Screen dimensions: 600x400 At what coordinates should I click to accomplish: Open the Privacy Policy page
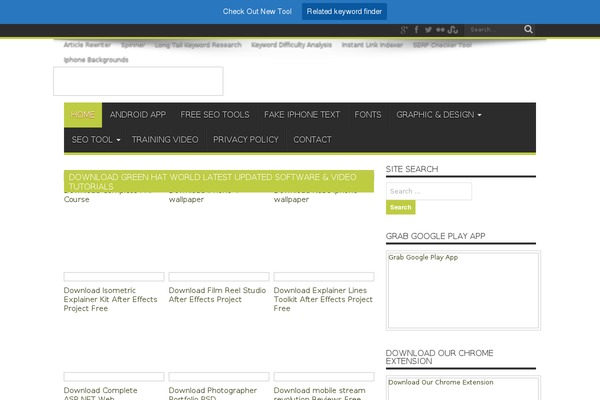(246, 140)
